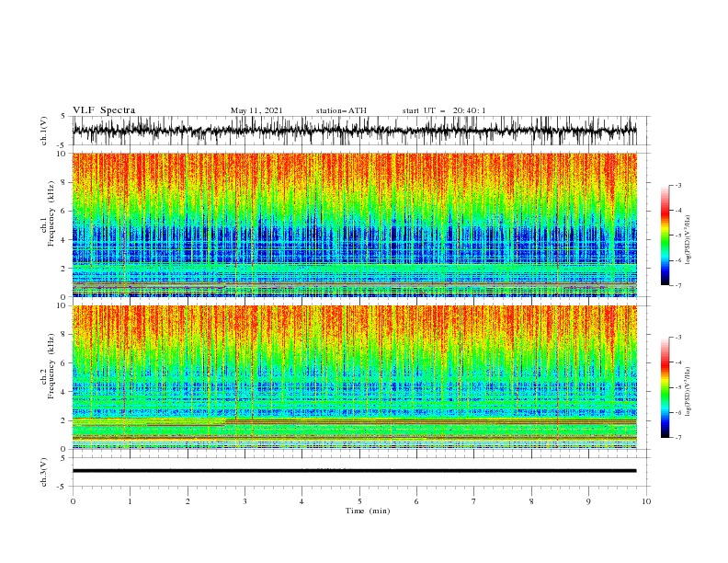Click the "8" kHz tick on ch.1 frequency axis

click(x=65, y=182)
